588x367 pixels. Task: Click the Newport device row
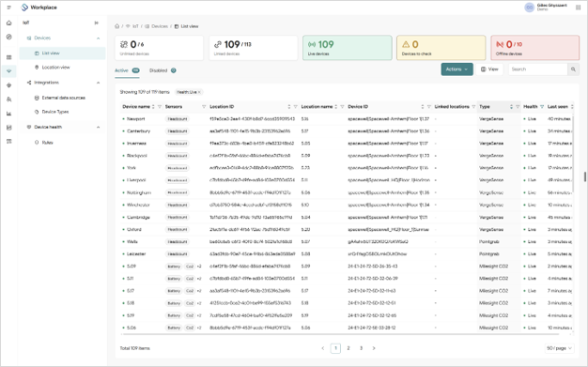pyautogui.click(x=347, y=119)
